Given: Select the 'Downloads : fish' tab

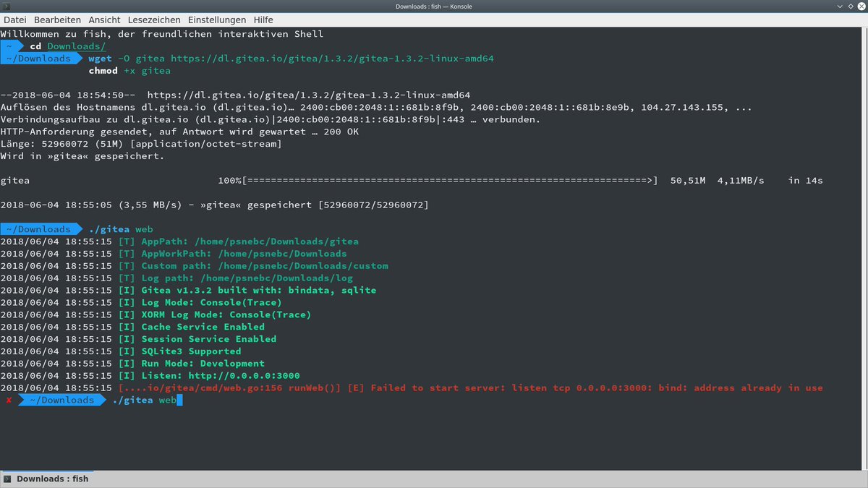Looking at the screenshot, I should (x=46, y=479).
